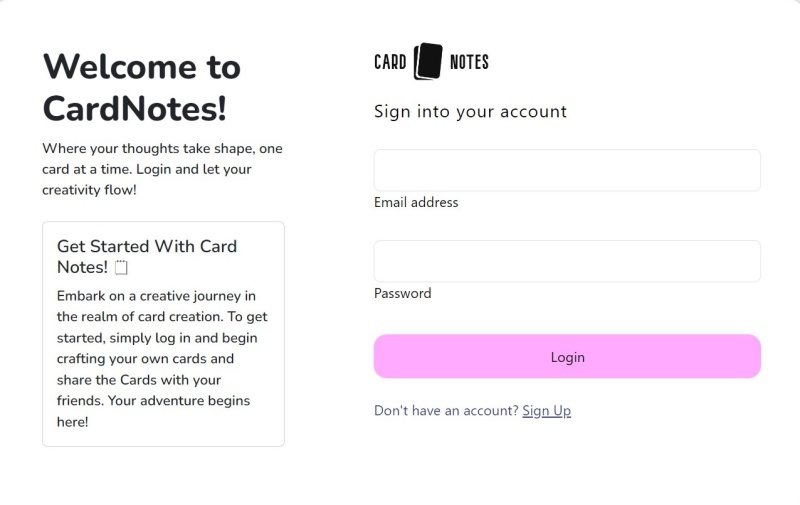Click the "Don't have an account?" text

point(446,411)
